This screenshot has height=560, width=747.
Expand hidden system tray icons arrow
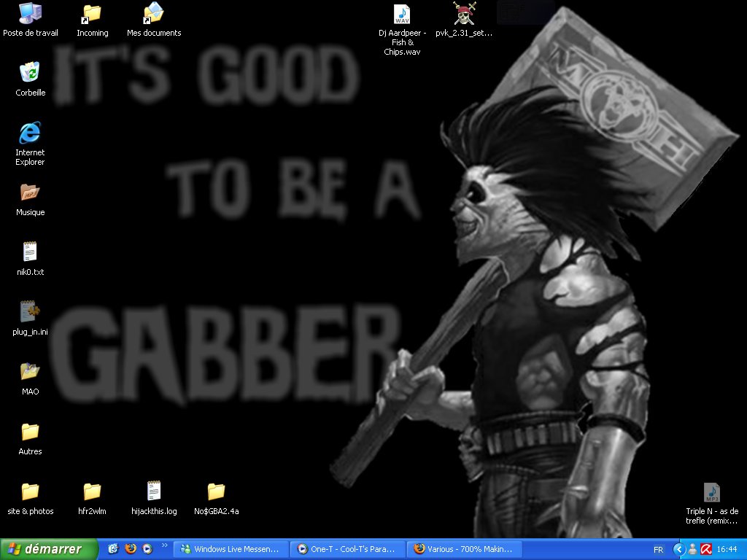click(x=679, y=550)
